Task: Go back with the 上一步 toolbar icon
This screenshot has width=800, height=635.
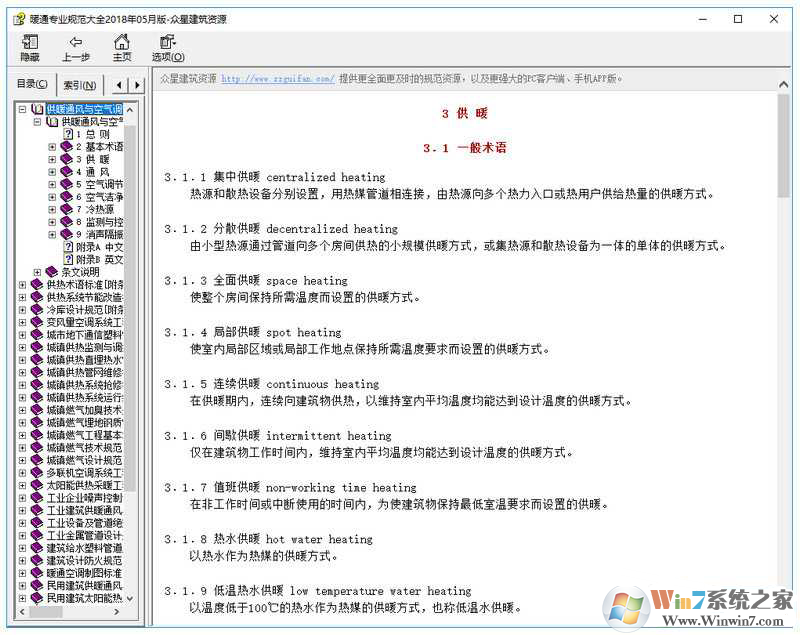Action: point(76,48)
